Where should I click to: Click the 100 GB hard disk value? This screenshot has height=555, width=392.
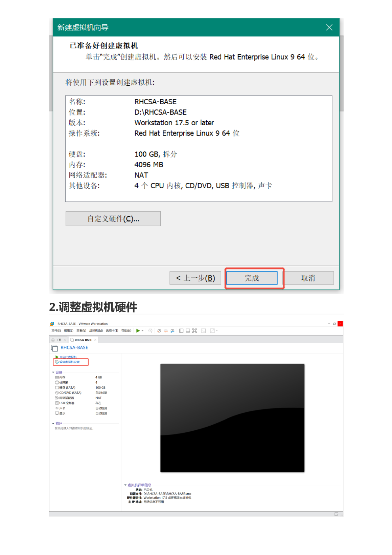click(x=100, y=387)
